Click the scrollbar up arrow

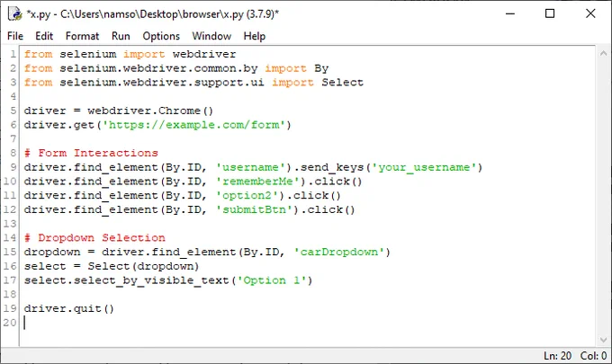coord(603,54)
